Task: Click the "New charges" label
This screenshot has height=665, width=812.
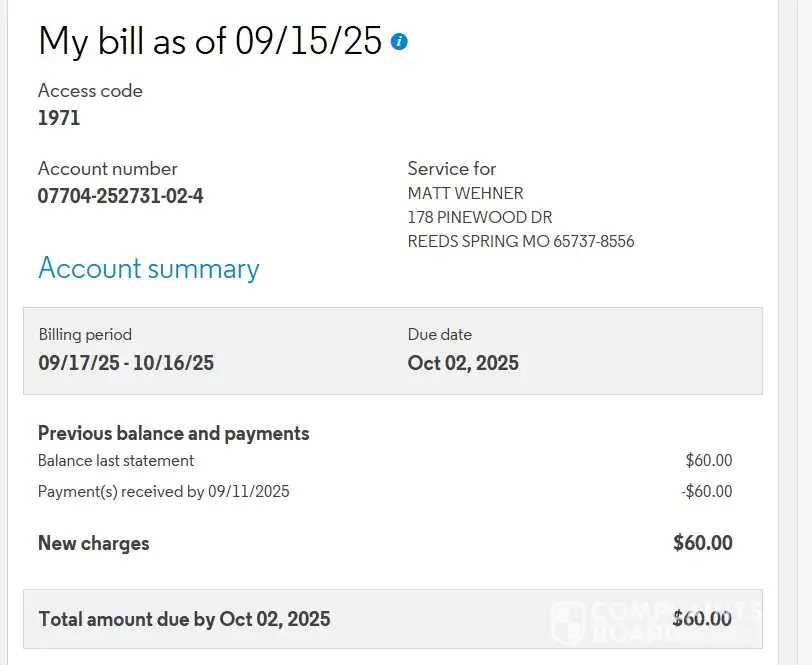Action: tap(93, 543)
